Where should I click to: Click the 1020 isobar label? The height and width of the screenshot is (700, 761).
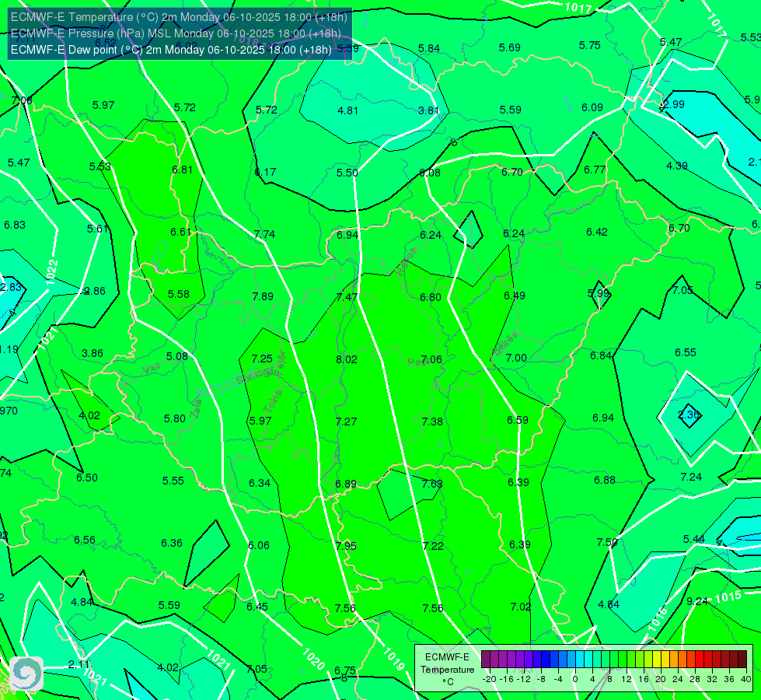313,660
